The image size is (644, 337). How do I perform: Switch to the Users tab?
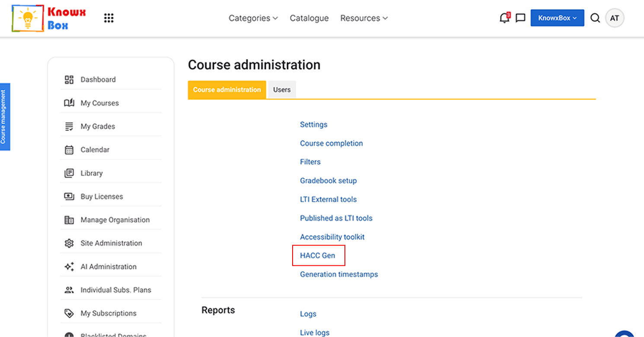coord(282,90)
